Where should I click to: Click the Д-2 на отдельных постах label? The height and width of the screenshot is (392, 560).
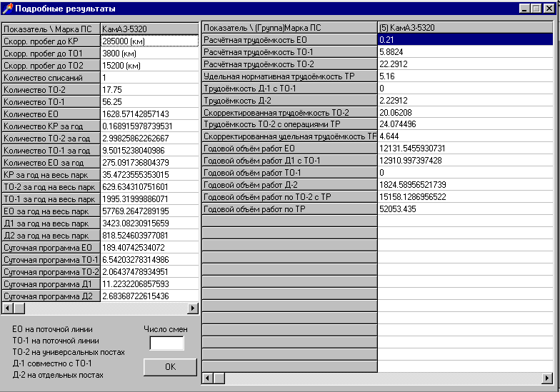pyautogui.click(x=58, y=375)
